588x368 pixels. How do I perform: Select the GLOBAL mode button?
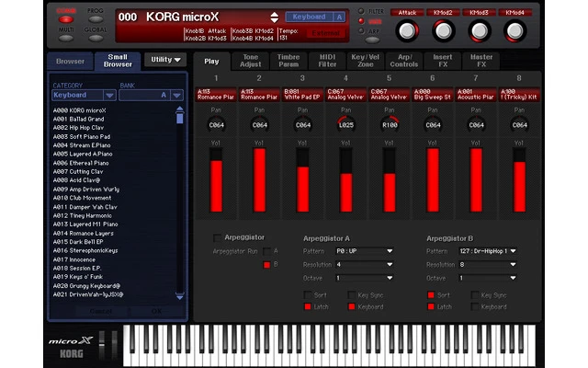pos(96,38)
